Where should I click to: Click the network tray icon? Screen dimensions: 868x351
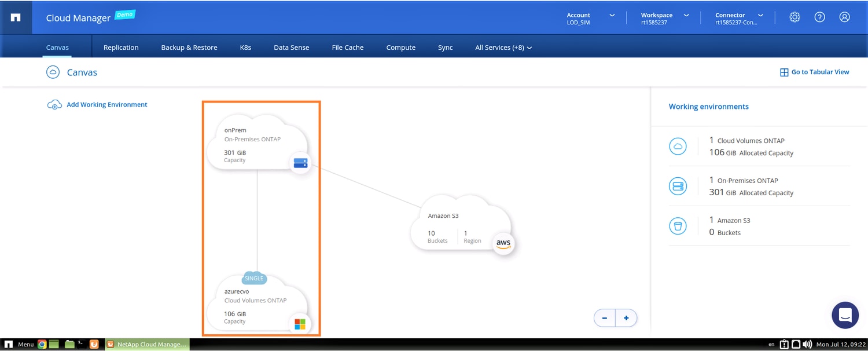pyautogui.click(x=796, y=344)
